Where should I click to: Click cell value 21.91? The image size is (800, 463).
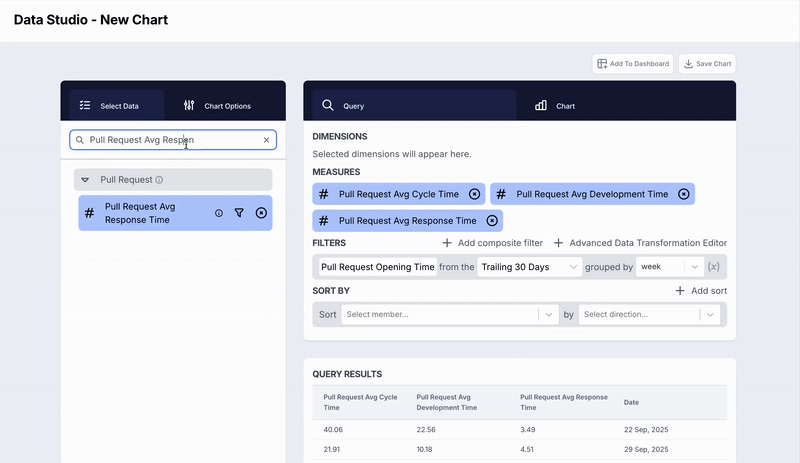[332, 450]
